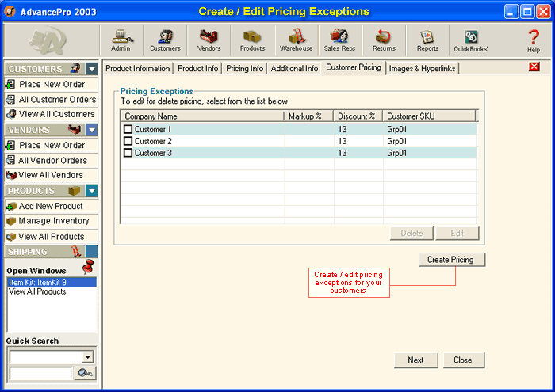Viewport: 555px width, 392px height.
Task: Tick the Customer 2 checkbox
Action: [x=128, y=141]
